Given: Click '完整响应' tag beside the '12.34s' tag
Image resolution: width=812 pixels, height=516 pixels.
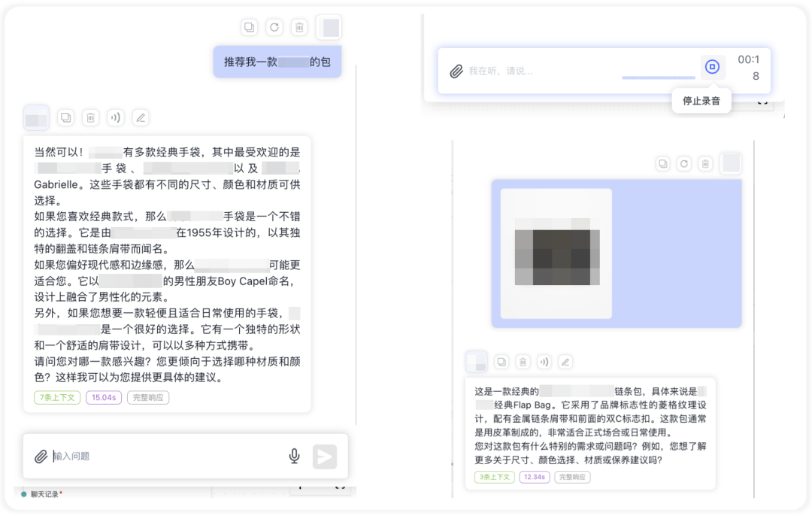Looking at the screenshot, I should [x=572, y=477].
